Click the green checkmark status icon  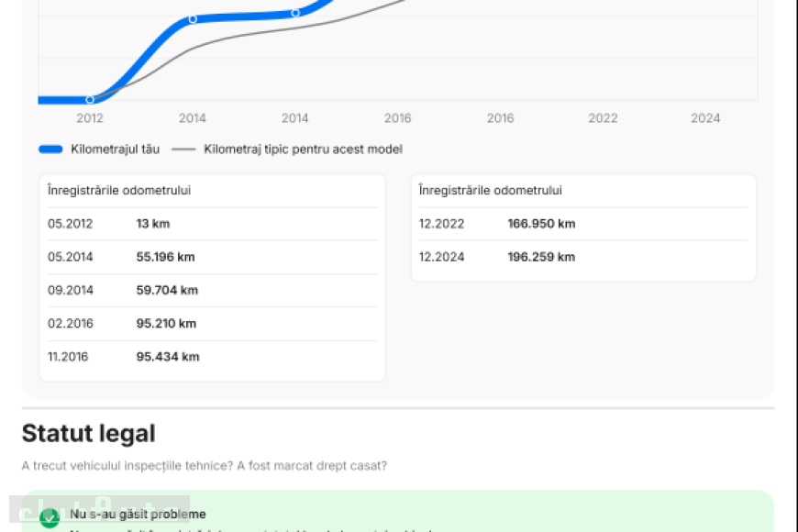(50, 518)
